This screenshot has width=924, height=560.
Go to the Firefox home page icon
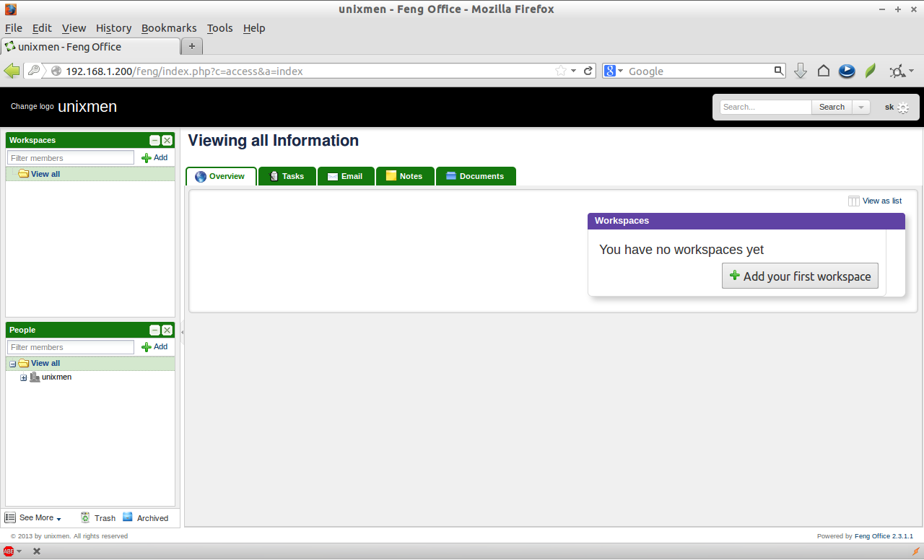pos(823,71)
